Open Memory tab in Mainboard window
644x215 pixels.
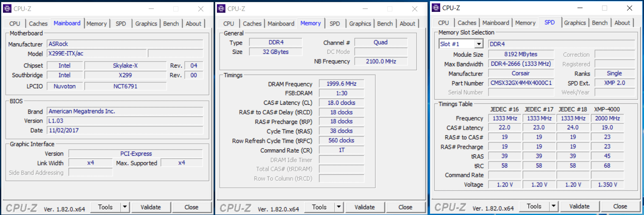click(97, 24)
